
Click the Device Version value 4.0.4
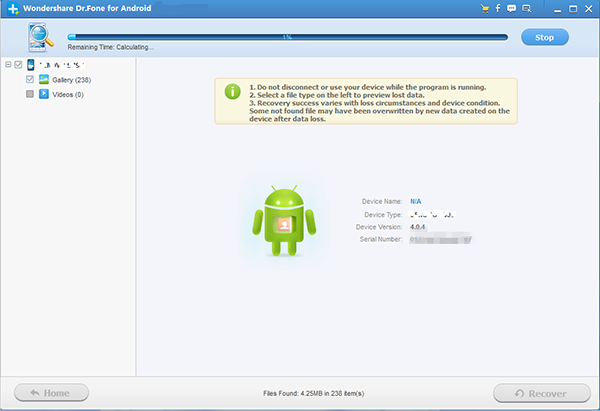click(417, 227)
